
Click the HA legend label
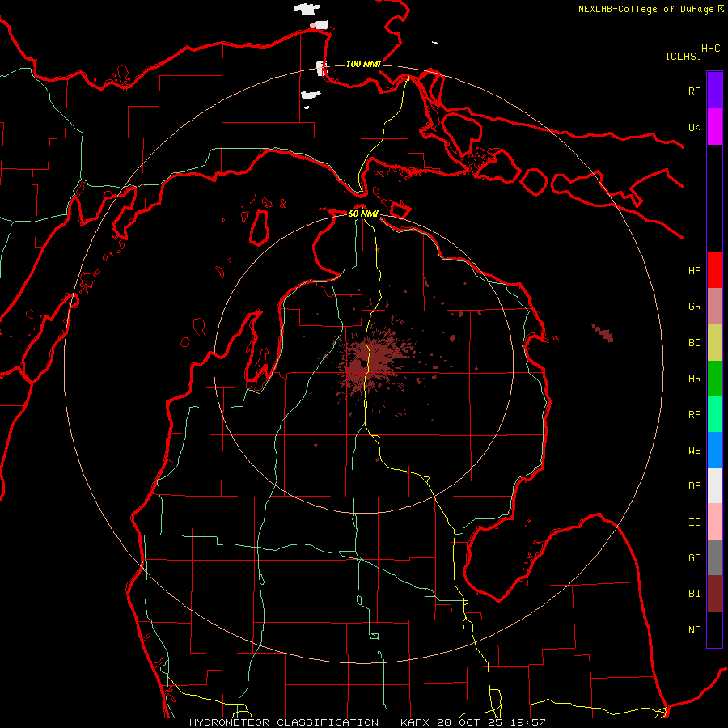pos(695,271)
